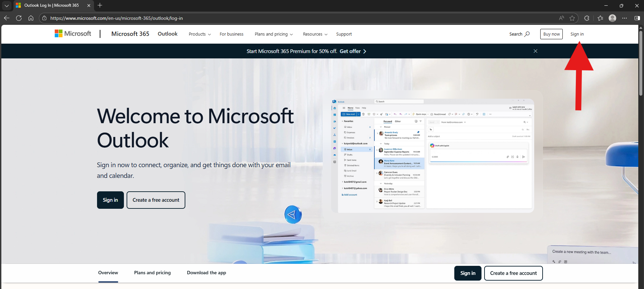Click the browser back arrow

tap(7, 18)
